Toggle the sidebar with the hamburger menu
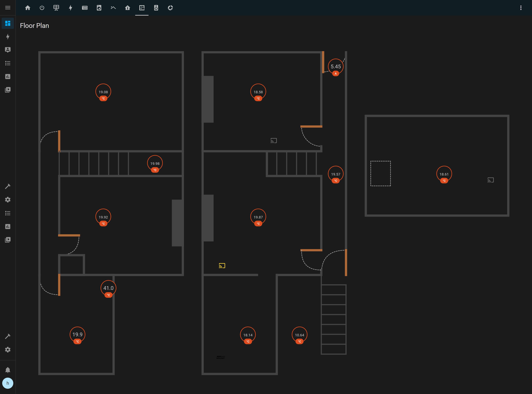532x394 pixels. (x=8, y=7)
